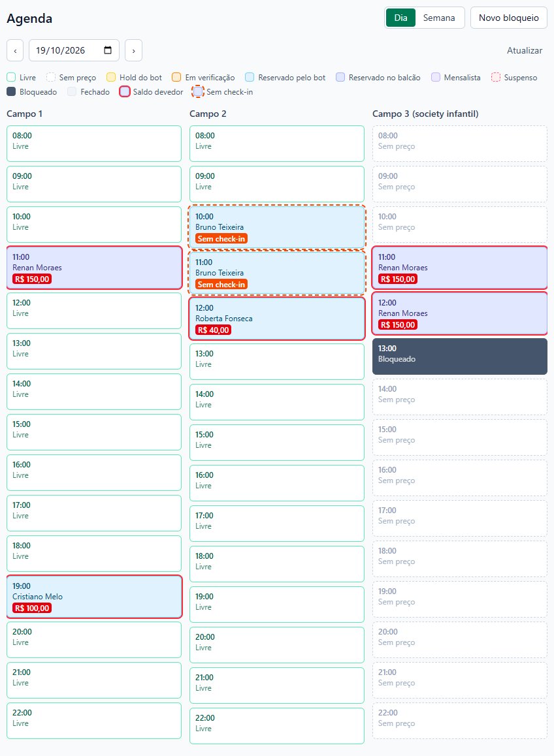
Task: Select the 16:00 Sem preço slot in Campo 3
Action: [460, 478]
